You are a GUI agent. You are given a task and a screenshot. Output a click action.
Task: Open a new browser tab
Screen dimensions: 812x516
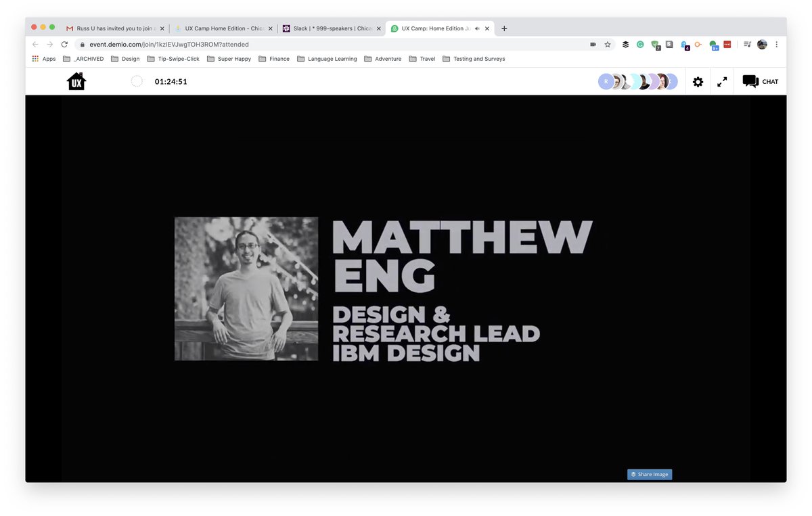[504, 28]
